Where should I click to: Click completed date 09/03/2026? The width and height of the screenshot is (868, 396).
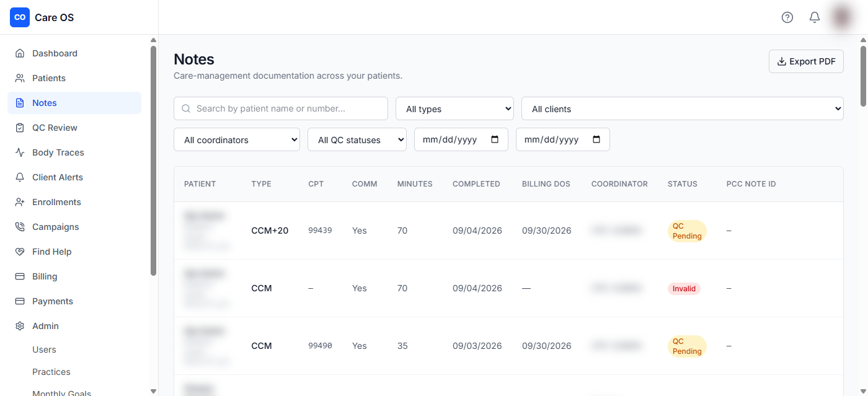[x=477, y=346]
